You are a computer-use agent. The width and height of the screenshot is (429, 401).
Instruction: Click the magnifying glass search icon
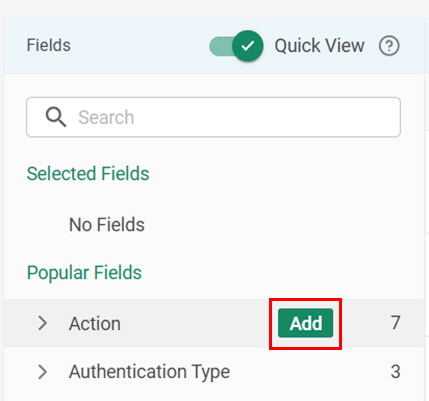(56, 117)
